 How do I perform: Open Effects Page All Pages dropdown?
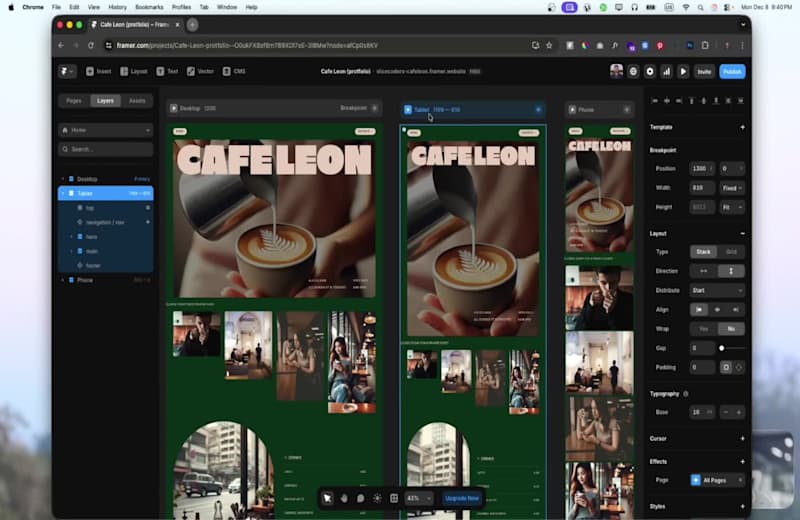(717, 480)
